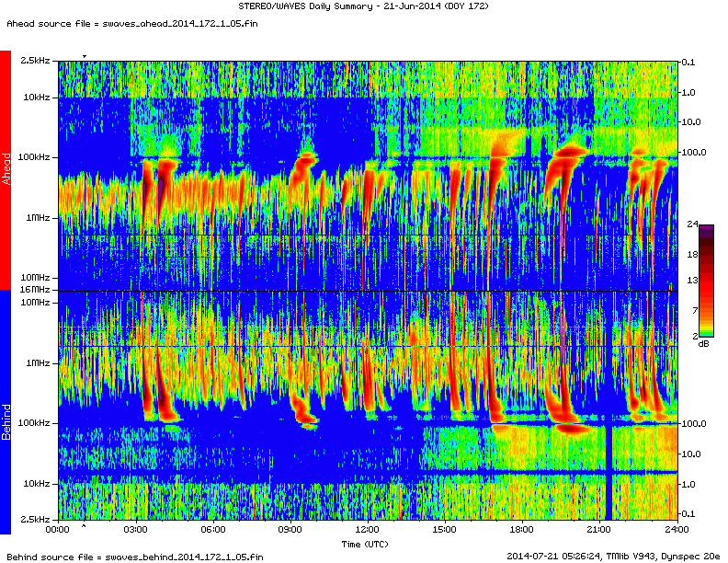
Task: Click the 10.0 right-axis label of Ahead panel
Action: tap(691, 122)
